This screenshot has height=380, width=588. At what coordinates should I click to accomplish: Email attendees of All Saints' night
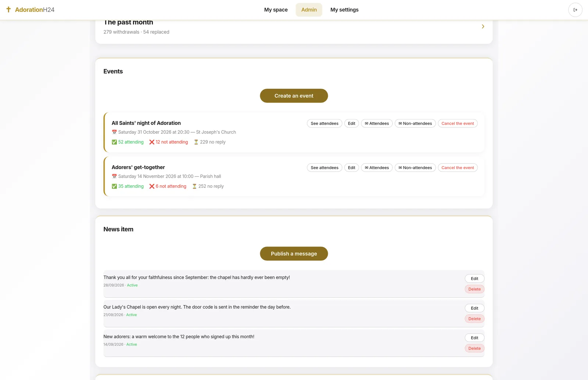click(x=377, y=123)
